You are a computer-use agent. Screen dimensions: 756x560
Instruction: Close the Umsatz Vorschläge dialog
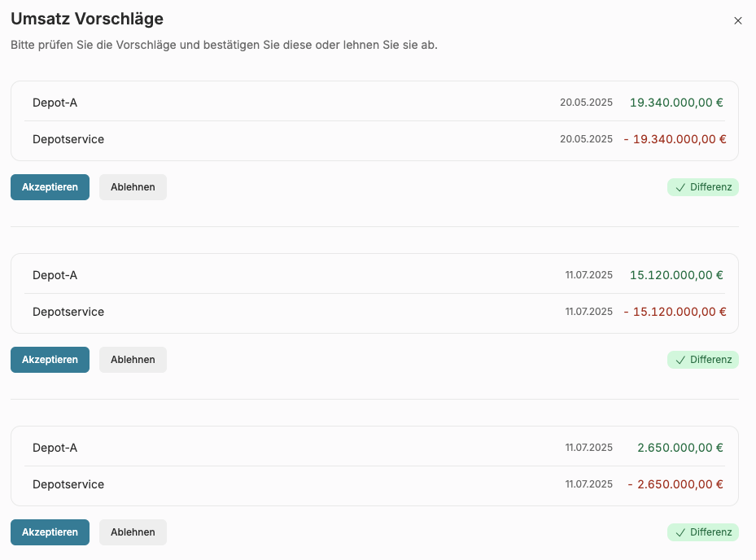(x=738, y=21)
